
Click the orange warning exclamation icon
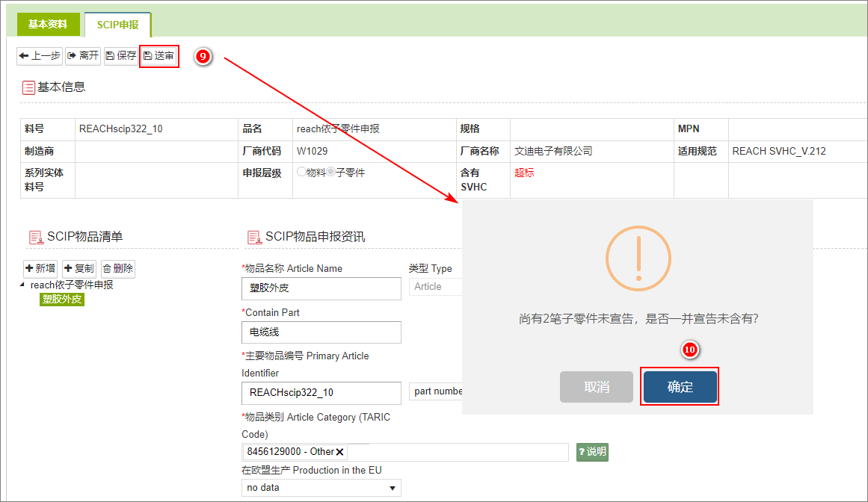tap(638, 258)
